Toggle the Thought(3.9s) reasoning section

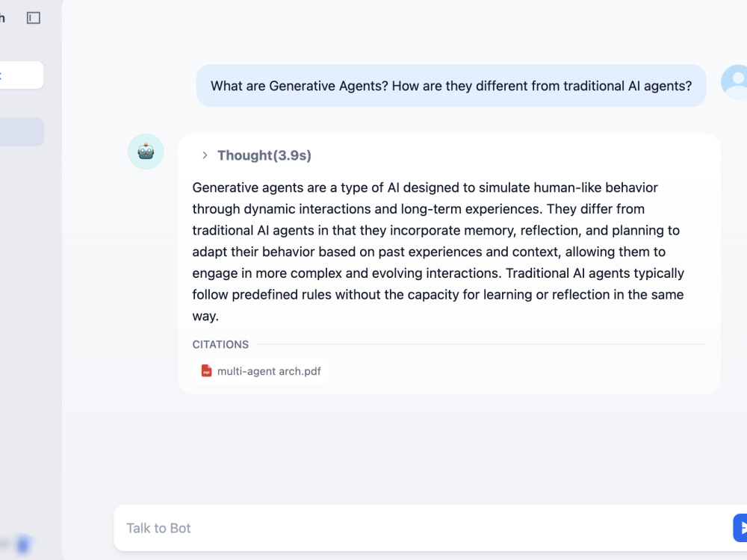click(264, 155)
